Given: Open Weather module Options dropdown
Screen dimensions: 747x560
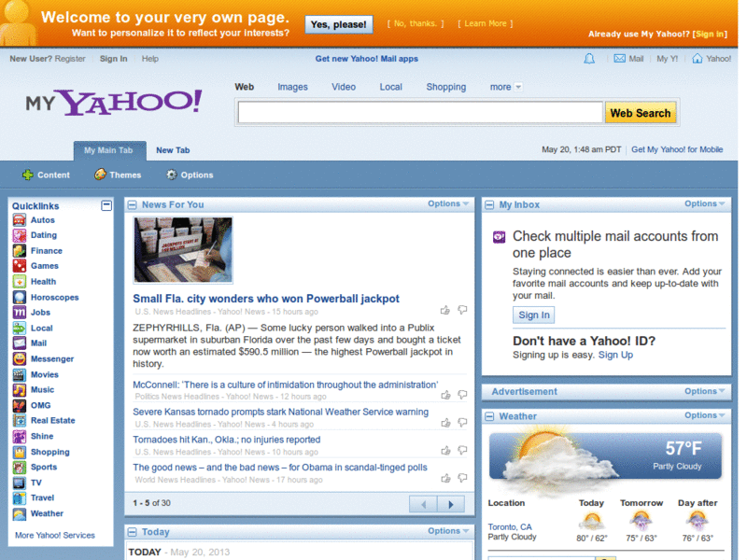Looking at the screenshot, I should 705,415.
